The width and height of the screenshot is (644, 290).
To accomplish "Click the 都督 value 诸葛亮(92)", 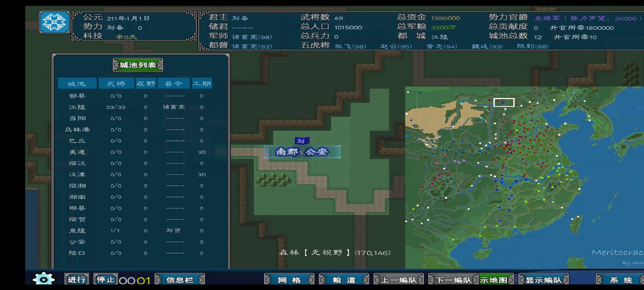I will 252,46.
